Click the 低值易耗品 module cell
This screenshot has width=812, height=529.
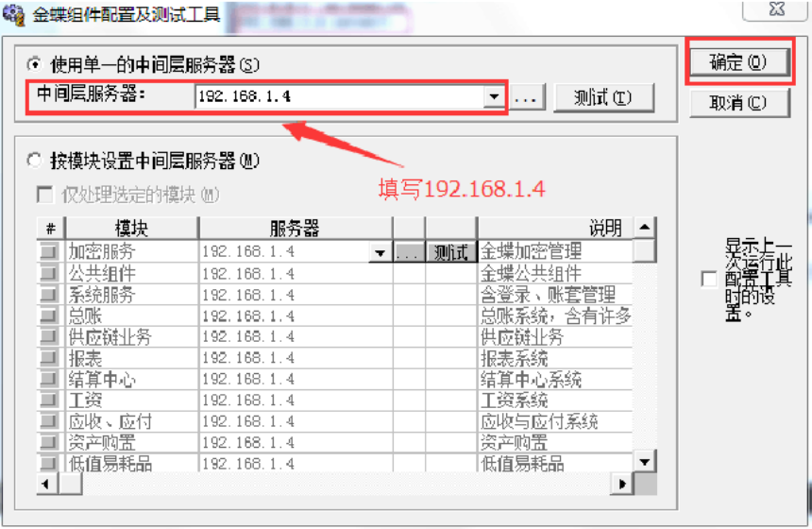click(131, 463)
